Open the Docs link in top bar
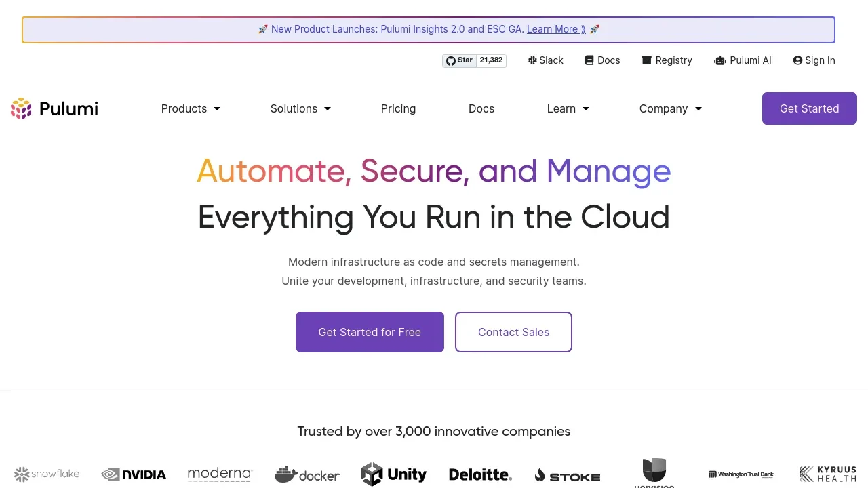The height and width of the screenshot is (488, 868). tap(603, 60)
